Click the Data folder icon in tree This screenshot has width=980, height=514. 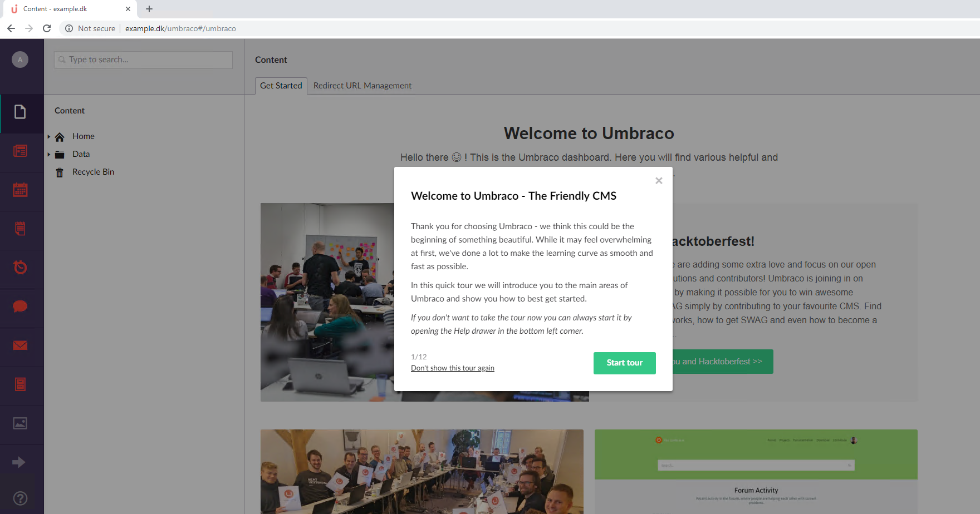[x=60, y=155]
